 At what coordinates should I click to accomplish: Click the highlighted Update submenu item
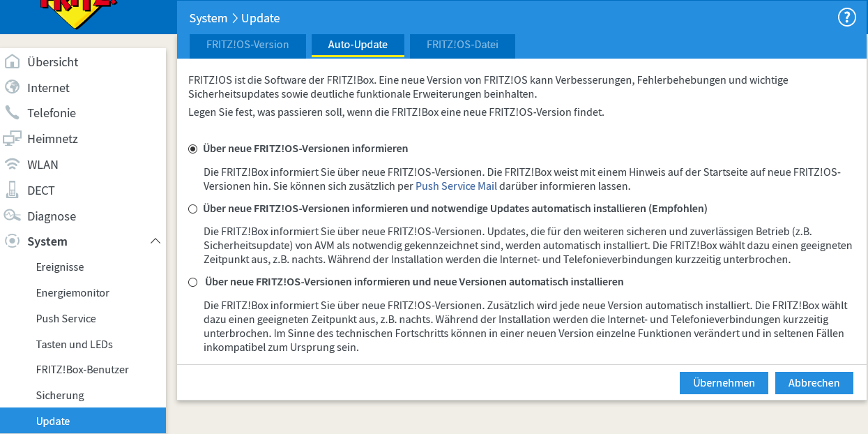click(x=83, y=421)
